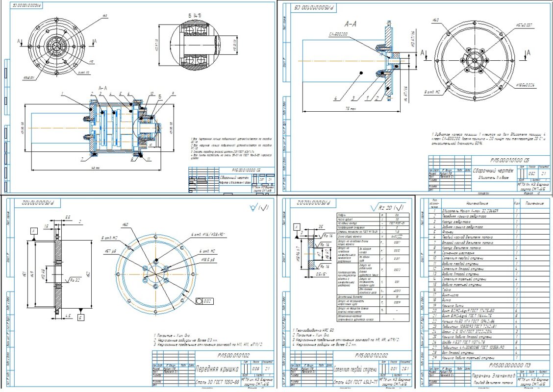The height and width of the screenshot is (392, 553).
Task: Select row 29 "Крышка водила третьей ступени"
Action: click(488, 358)
